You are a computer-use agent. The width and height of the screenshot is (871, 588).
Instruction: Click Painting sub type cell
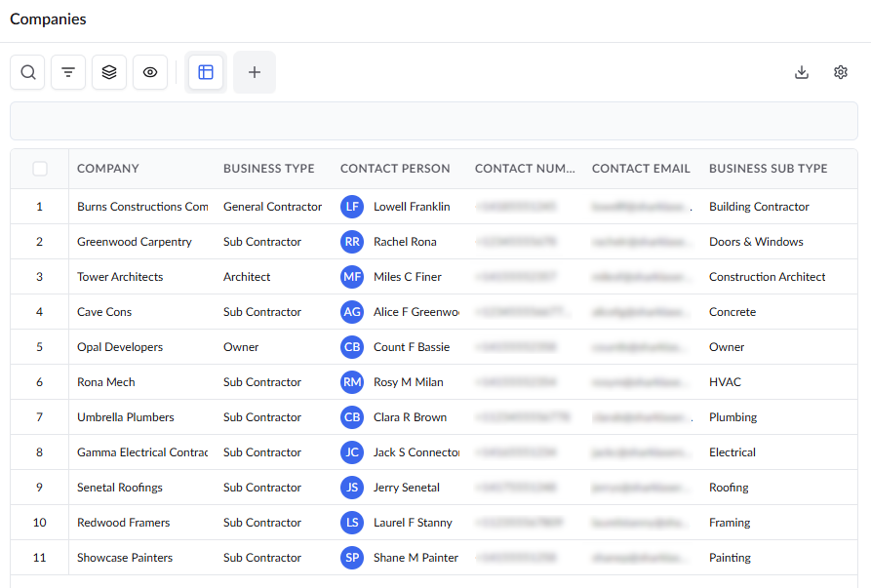tap(730, 558)
